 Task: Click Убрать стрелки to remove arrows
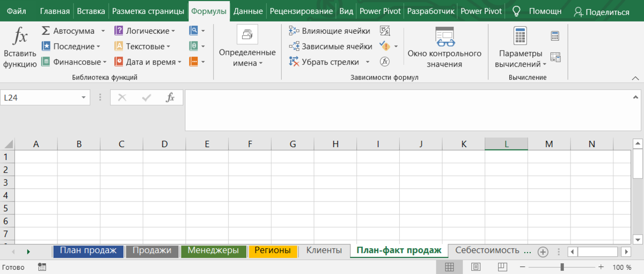pos(324,62)
